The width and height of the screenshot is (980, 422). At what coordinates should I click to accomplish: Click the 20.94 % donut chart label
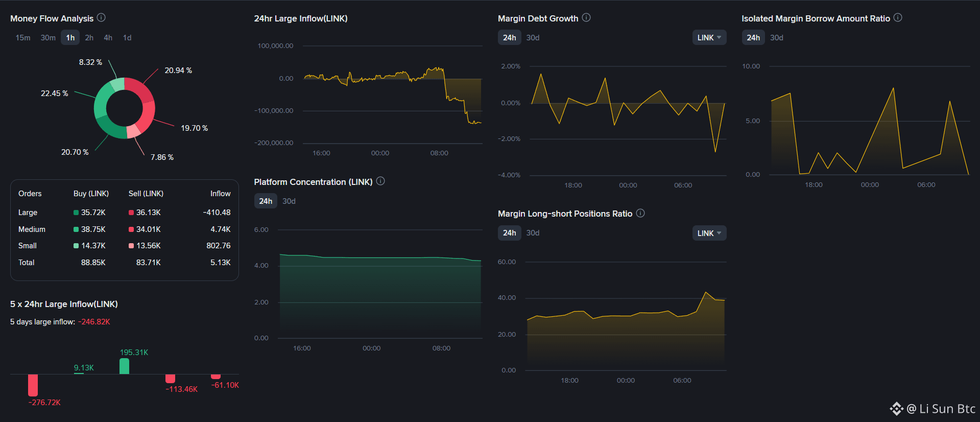click(178, 71)
